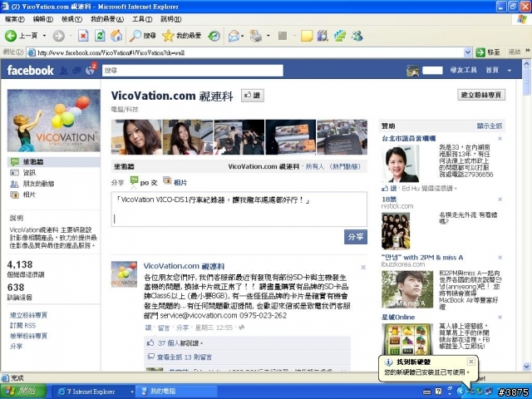Open History clock toolbar icon
Viewport: 532px width, 399px height.
point(214,36)
